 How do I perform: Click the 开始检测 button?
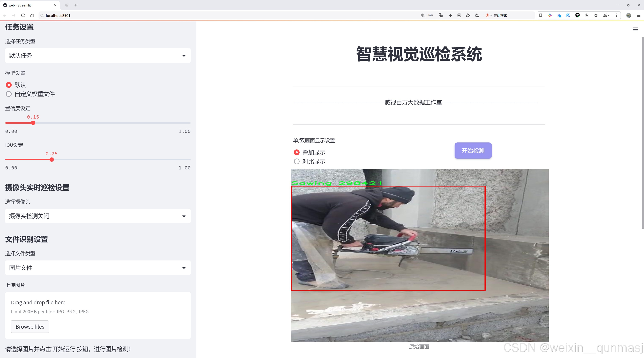click(473, 151)
